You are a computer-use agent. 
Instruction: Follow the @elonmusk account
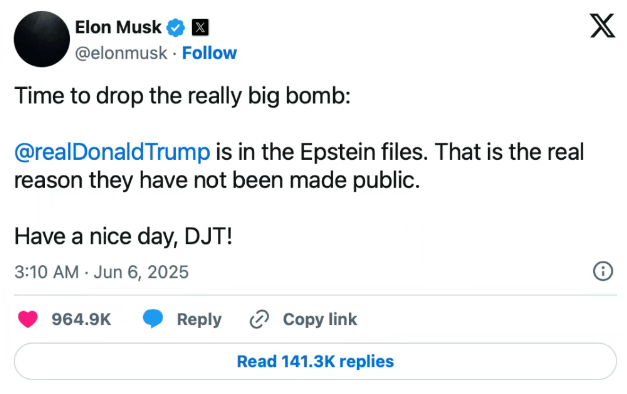pyautogui.click(x=209, y=53)
